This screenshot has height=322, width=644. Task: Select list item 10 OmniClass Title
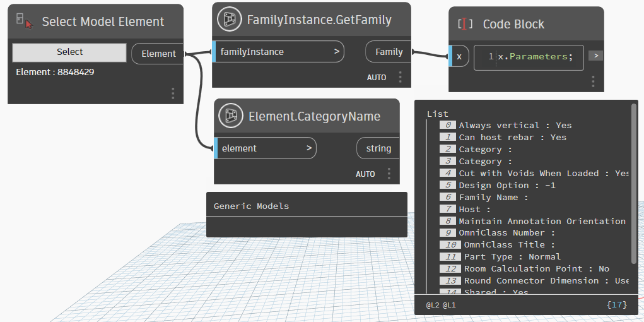point(498,245)
